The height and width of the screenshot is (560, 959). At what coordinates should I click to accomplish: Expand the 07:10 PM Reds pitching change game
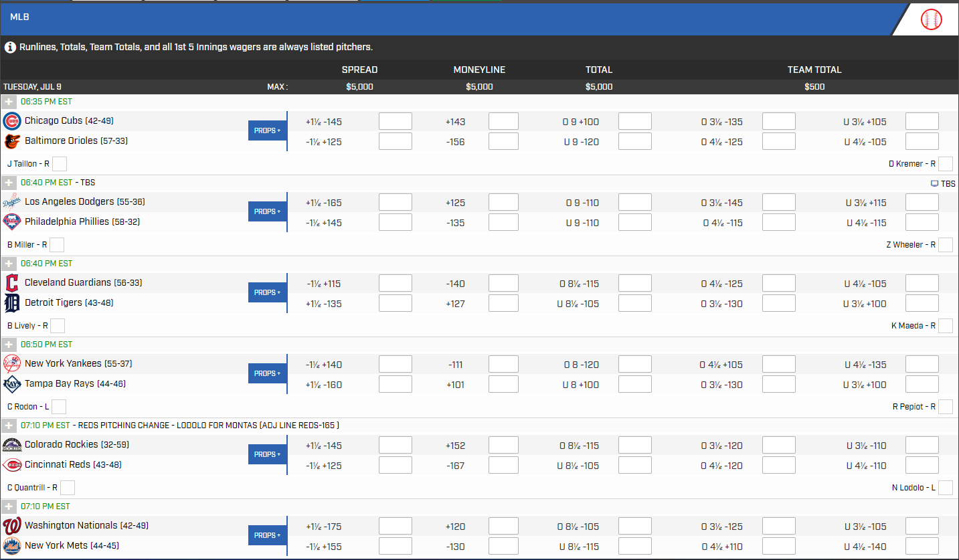[9, 426]
